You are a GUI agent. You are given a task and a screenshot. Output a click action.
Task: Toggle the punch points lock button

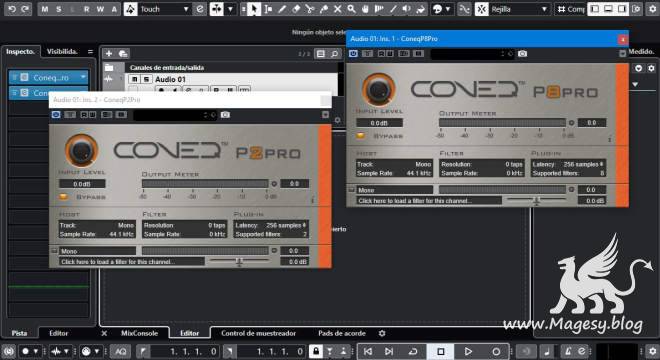(316, 351)
